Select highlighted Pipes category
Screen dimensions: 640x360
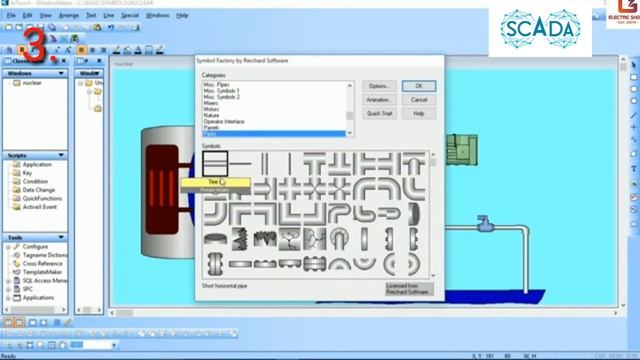tap(274, 133)
